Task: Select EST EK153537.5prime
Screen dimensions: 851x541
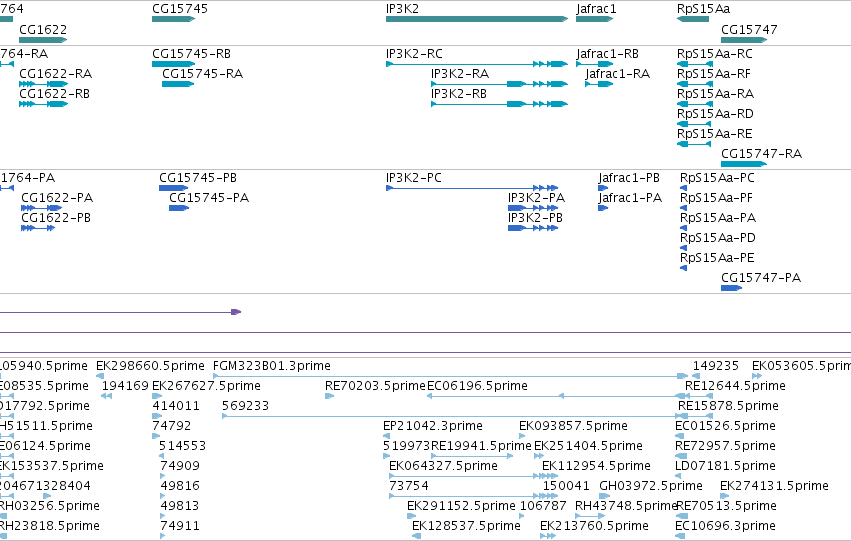Action: 52,467
